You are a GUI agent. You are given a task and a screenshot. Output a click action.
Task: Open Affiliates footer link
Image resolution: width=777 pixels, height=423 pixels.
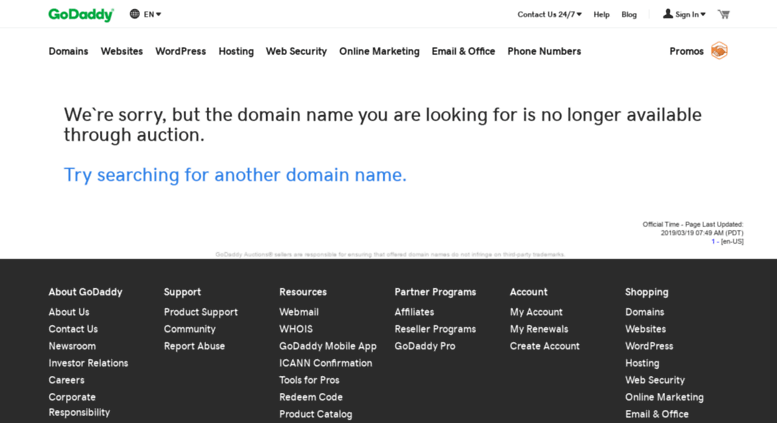414,312
